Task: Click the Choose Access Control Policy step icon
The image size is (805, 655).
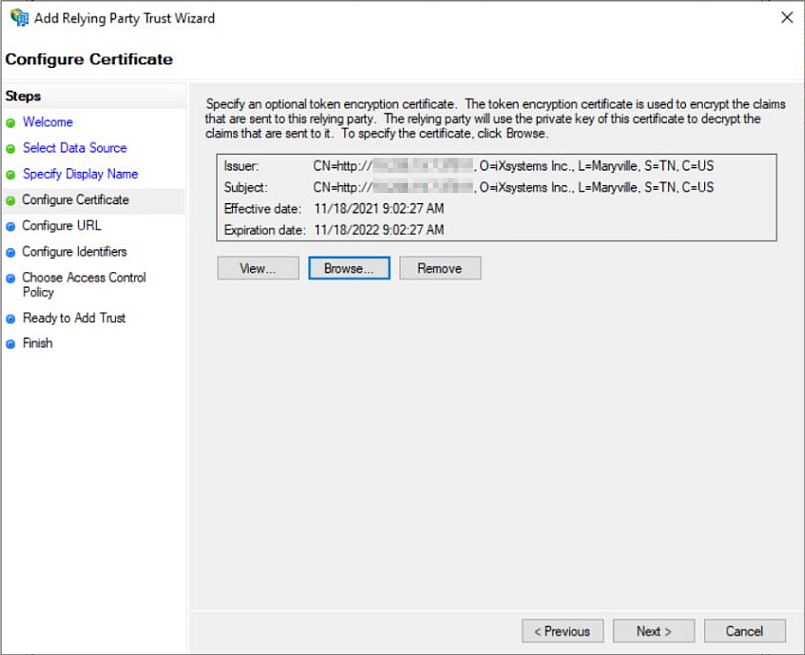Action: tap(13, 278)
